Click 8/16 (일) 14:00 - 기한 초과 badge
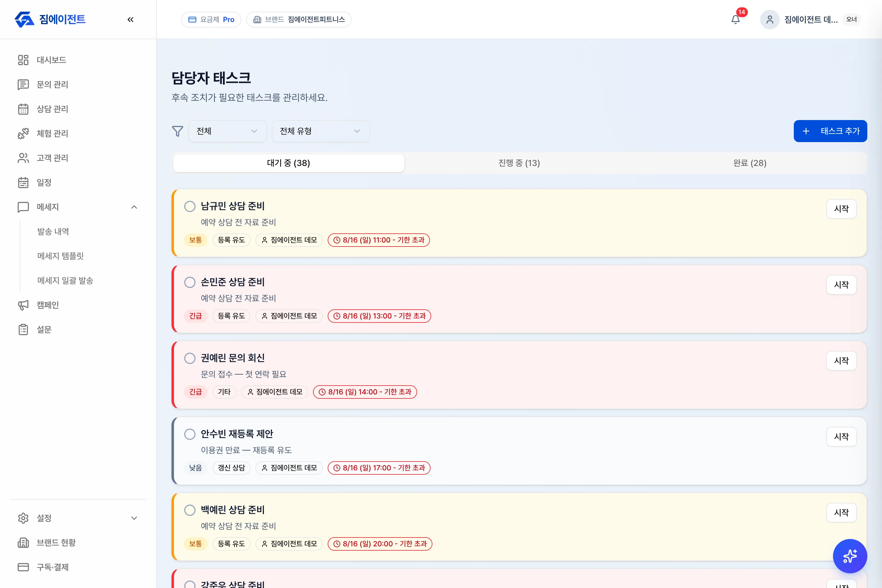The image size is (882, 588). 365,392
